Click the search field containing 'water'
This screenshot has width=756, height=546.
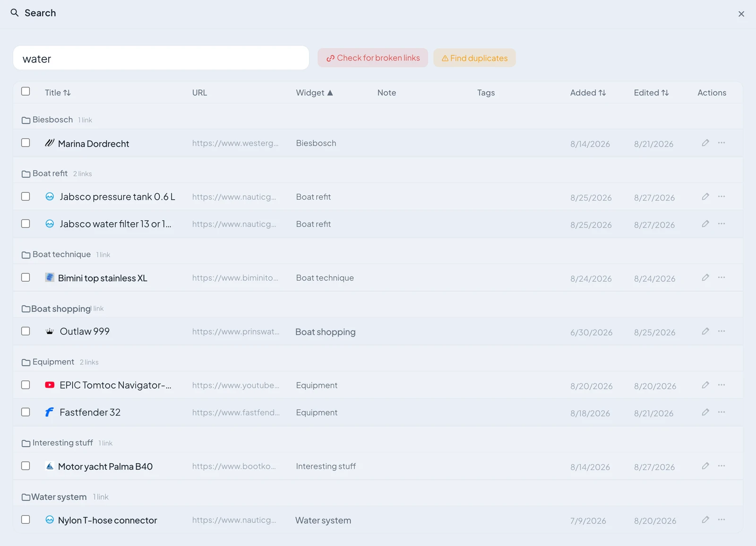tap(161, 58)
